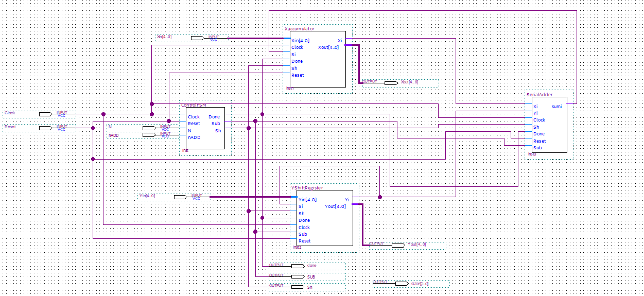
Task: Select the Sh output pin symbol
Action: (x=298, y=287)
